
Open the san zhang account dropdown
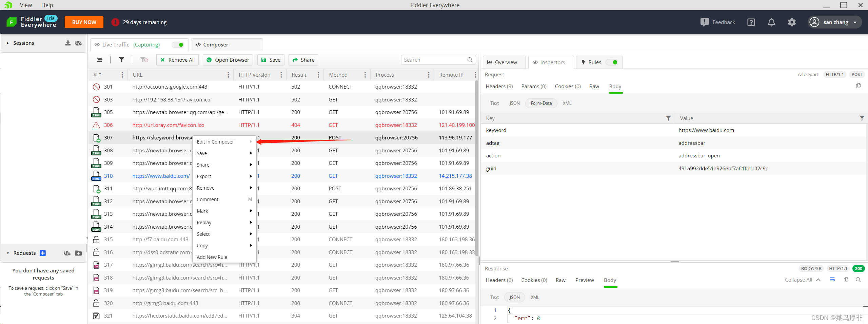[x=835, y=22]
